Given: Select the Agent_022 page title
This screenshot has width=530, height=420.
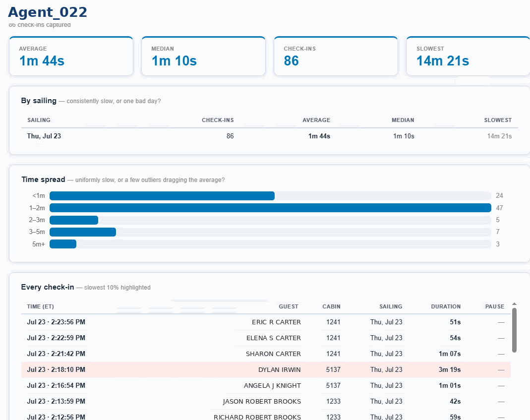Looking at the screenshot, I should click(47, 12).
